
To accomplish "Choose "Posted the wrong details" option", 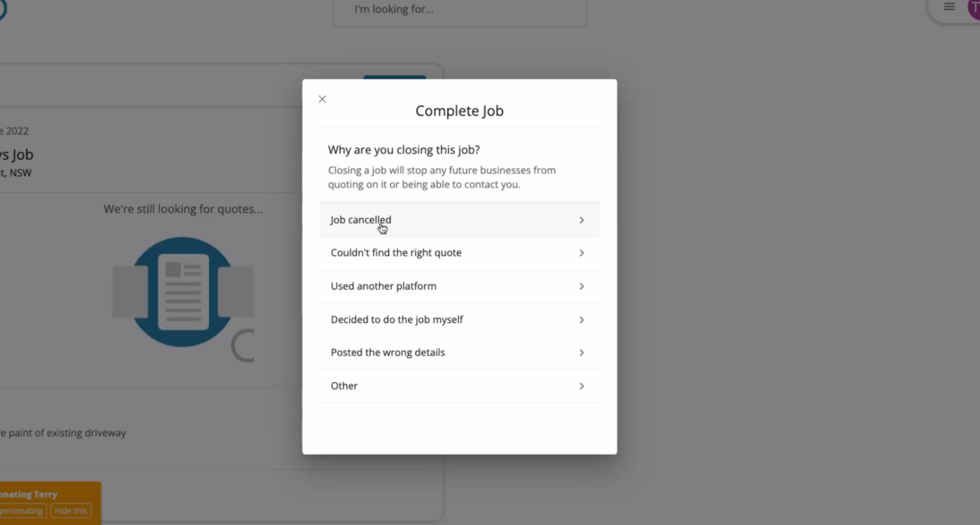I will click(x=387, y=353).
